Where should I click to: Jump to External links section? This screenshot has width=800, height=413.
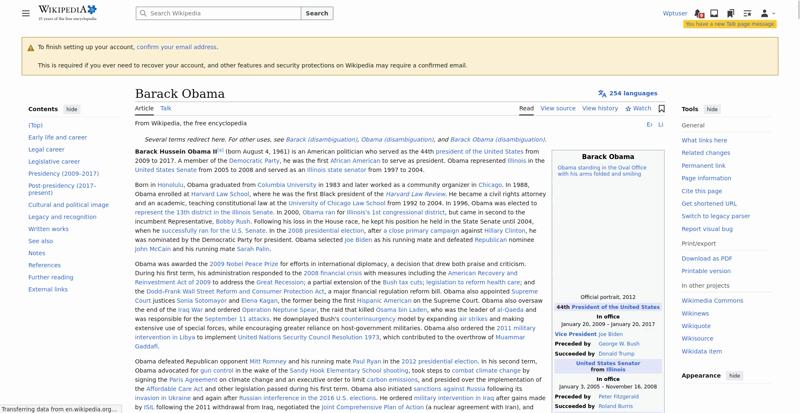point(47,289)
